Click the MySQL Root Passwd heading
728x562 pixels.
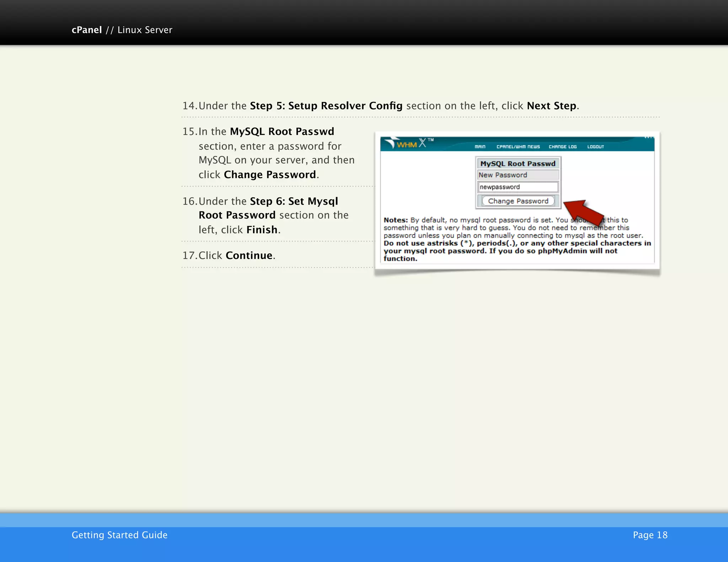coord(518,164)
